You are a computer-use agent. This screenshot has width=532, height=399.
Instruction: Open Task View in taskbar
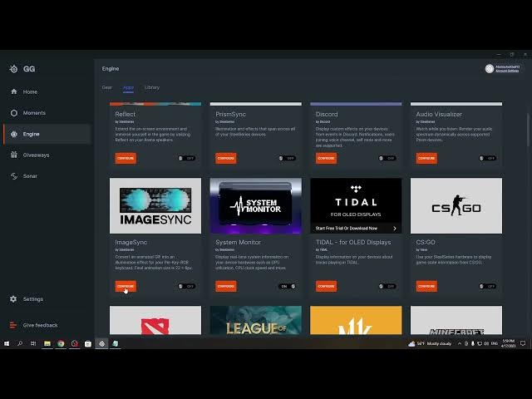33,343
